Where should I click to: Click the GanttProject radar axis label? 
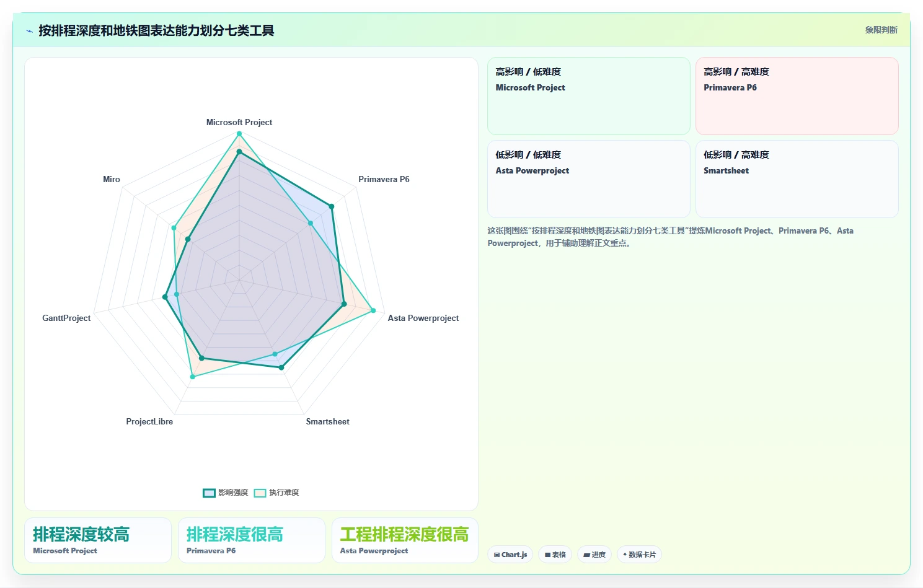[x=66, y=318]
